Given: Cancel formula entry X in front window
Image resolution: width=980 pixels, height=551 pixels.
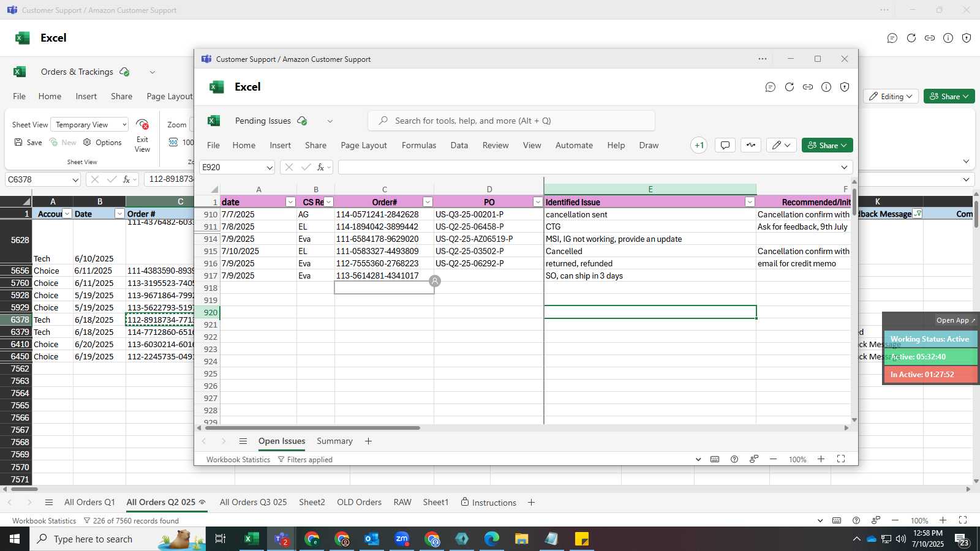Looking at the screenshot, I should (289, 167).
